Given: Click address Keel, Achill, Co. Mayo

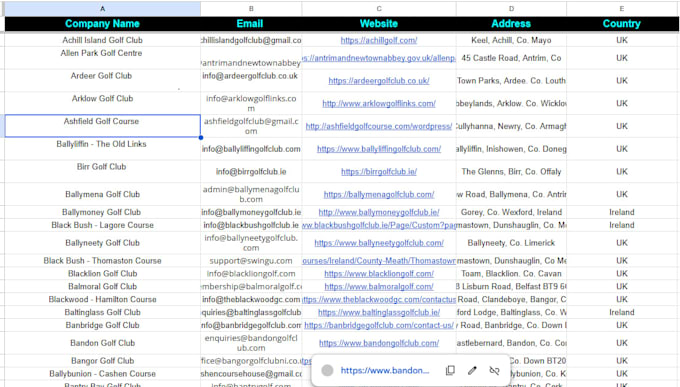Looking at the screenshot, I should 511,40.
